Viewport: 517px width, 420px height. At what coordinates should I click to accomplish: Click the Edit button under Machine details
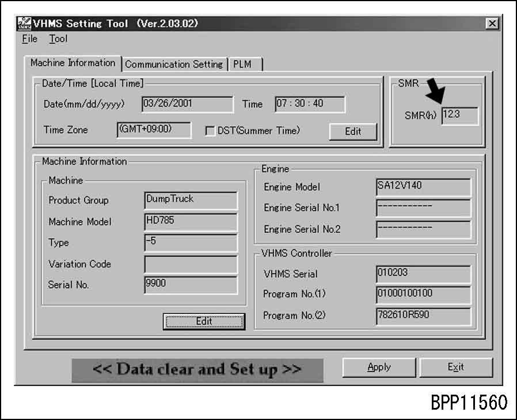204,321
